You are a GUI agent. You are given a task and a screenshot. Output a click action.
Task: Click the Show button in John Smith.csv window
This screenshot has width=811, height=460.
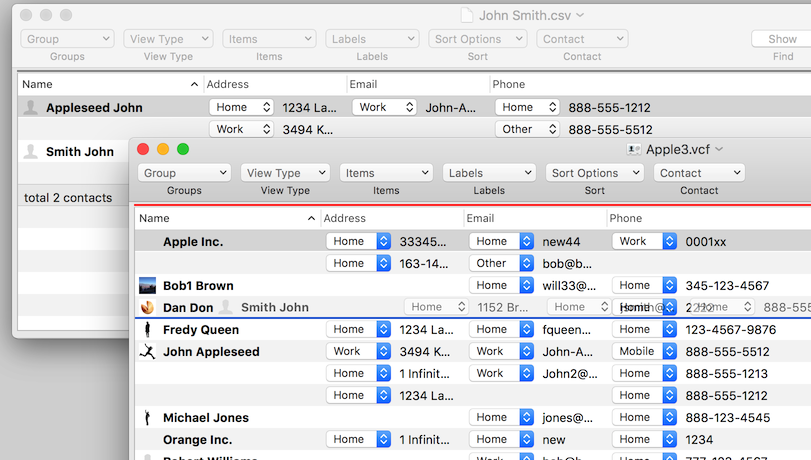tap(781, 39)
